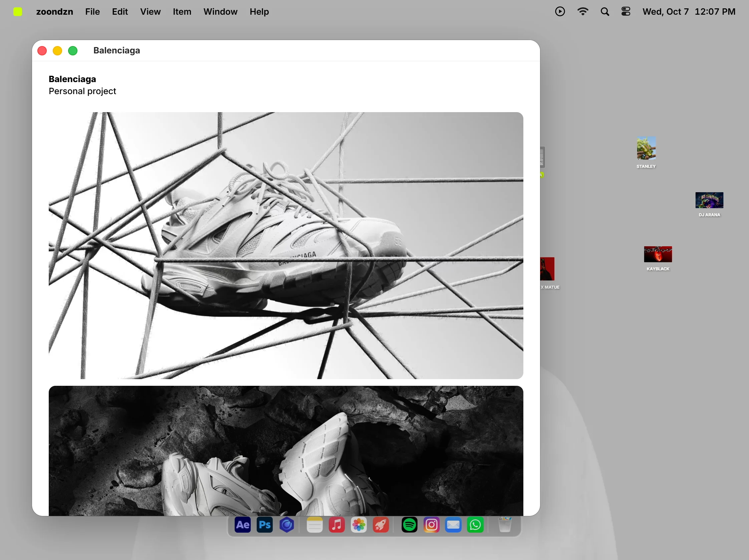Open the zoondzn app menu
Viewport: 749px width, 560px height.
pos(54,11)
